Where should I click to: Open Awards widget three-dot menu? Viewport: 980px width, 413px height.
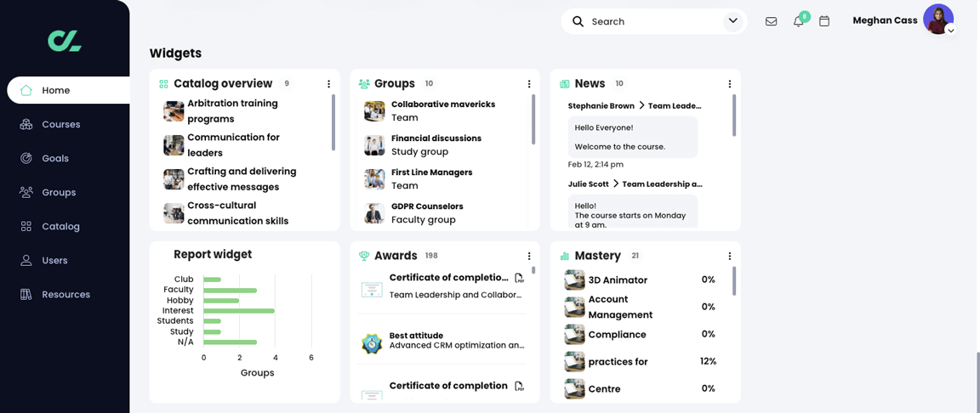(x=529, y=256)
